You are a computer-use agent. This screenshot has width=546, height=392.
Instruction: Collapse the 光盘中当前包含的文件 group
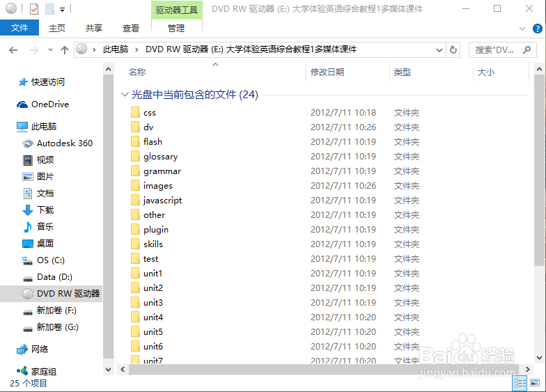pos(124,95)
